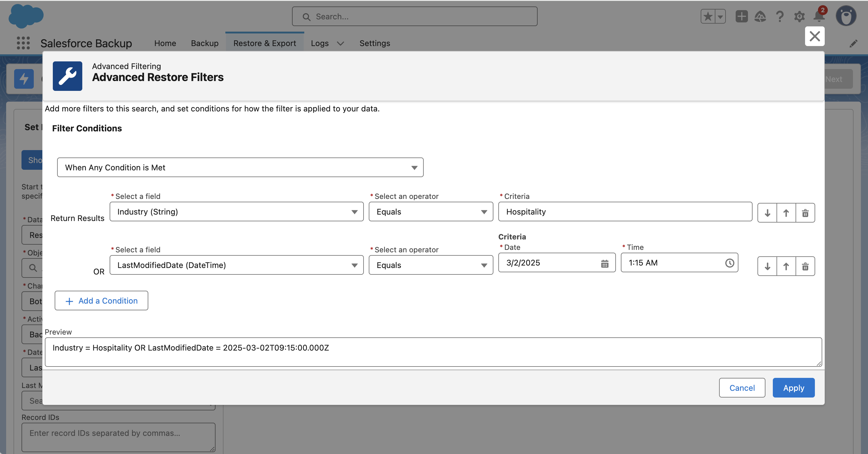Move the Industry condition down
Screen dimensions: 868x454
767,213
